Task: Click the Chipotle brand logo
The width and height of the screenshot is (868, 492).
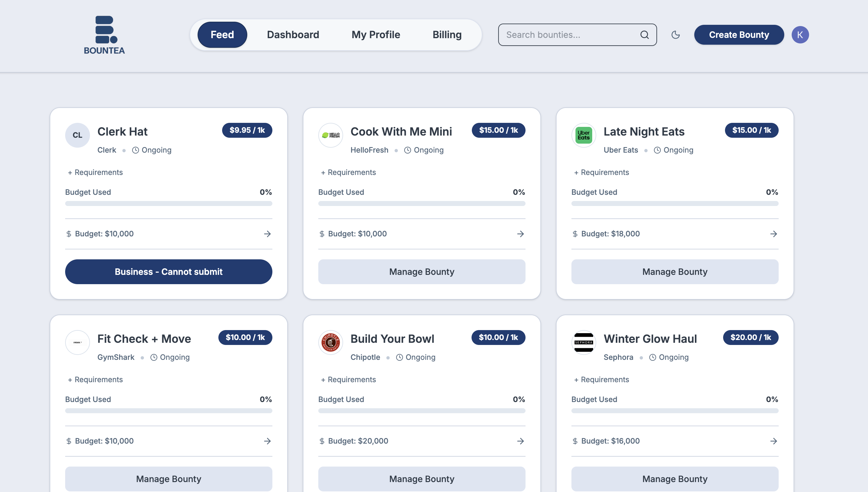Action: click(x=330, y=342)
